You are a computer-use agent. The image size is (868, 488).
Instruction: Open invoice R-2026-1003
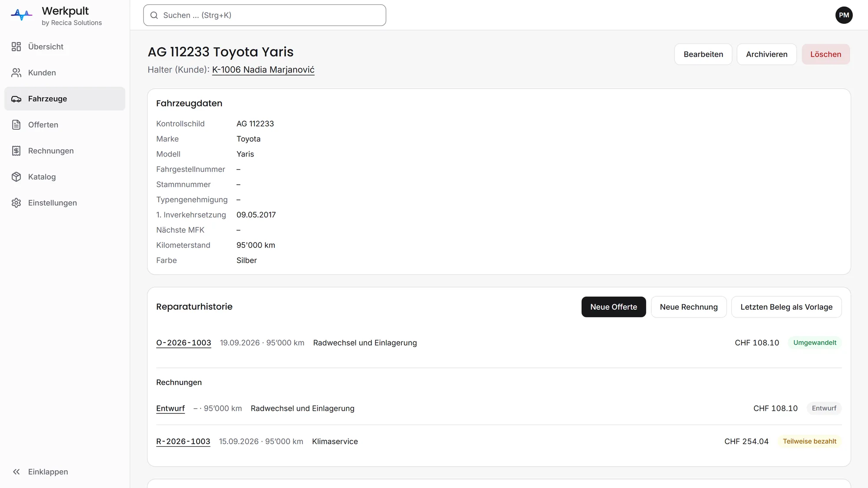pyautogui.click(x=183, y=441)
